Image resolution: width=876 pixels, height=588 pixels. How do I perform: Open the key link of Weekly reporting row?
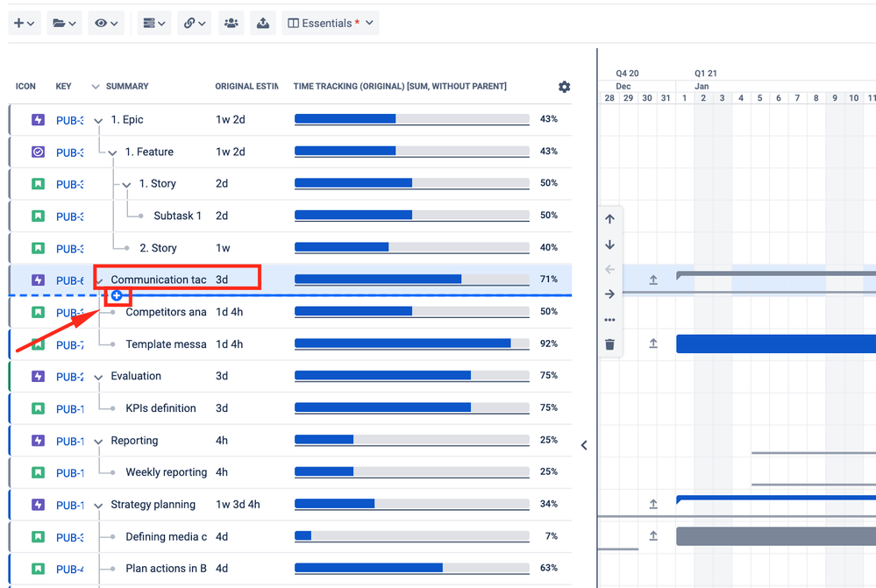point(70,473)
